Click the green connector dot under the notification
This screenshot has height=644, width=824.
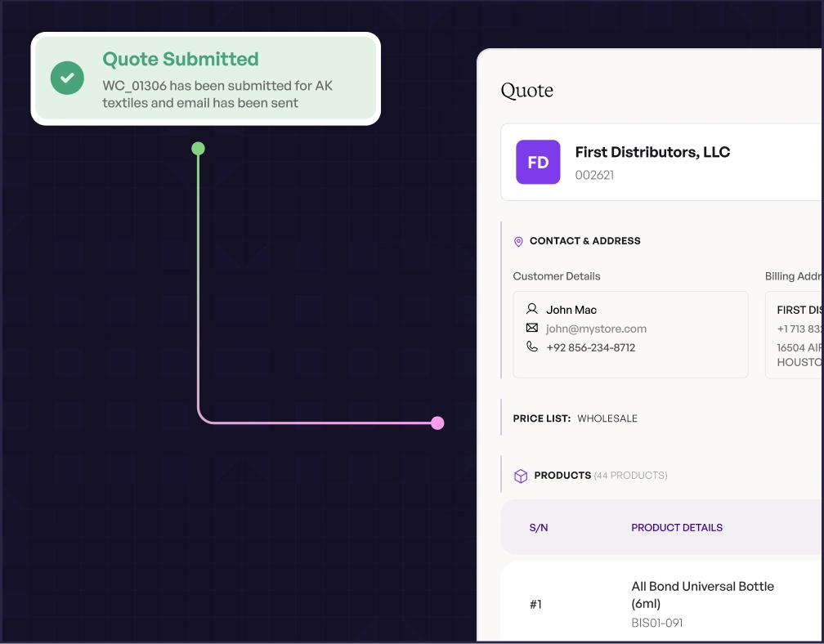click(198, 149)
